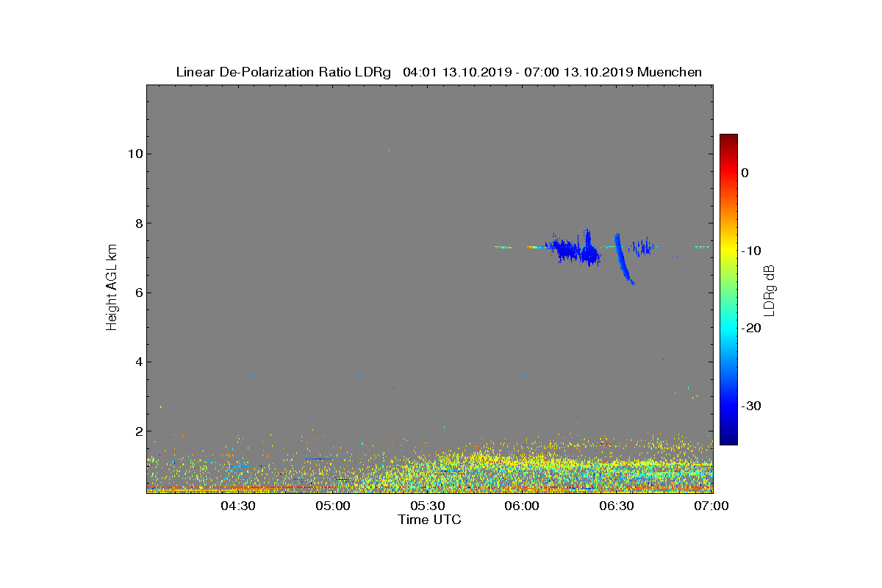Select the '07:00' time axis label
Image resolution: width=882 pixels, height=588 pixels.
pyautogui.click(x=712, y=506)
